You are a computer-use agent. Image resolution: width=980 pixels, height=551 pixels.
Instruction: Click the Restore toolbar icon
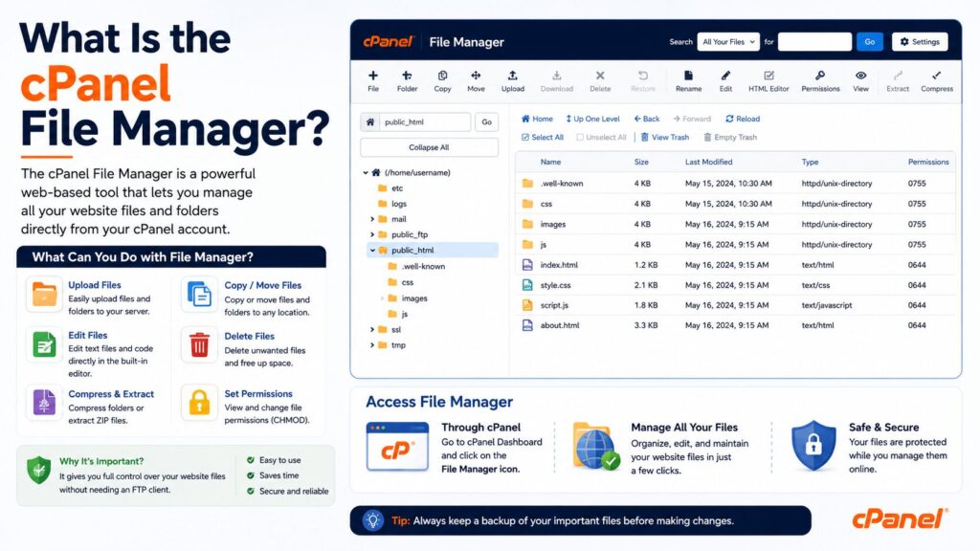click(x=642, y=76)
